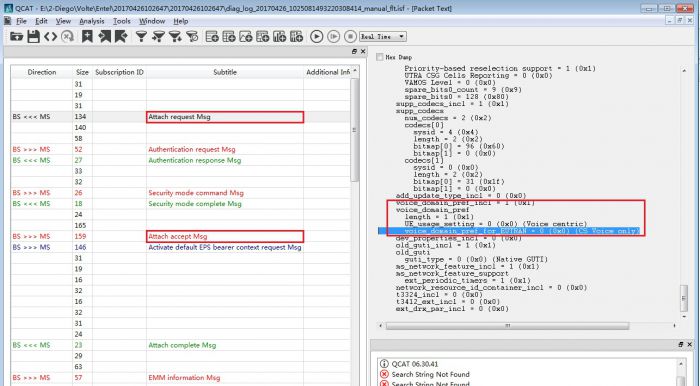
Task: Click the first add-view table icon
Action: click(212, 37)
